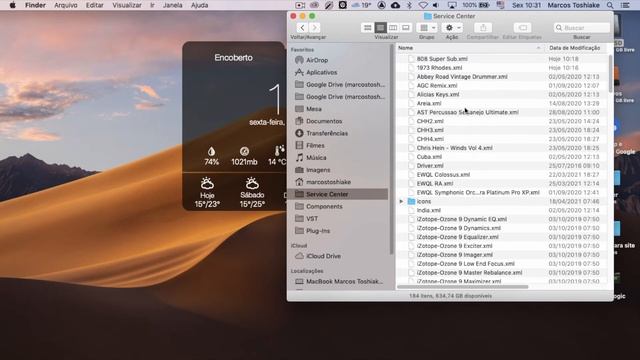640x360 pixels.
Task: Select file EWQL Colossus.xml
Action: coord(443,175)
